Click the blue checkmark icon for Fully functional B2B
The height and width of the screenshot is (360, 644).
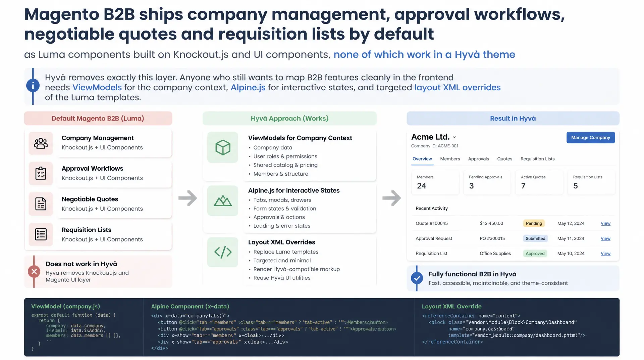417,278
